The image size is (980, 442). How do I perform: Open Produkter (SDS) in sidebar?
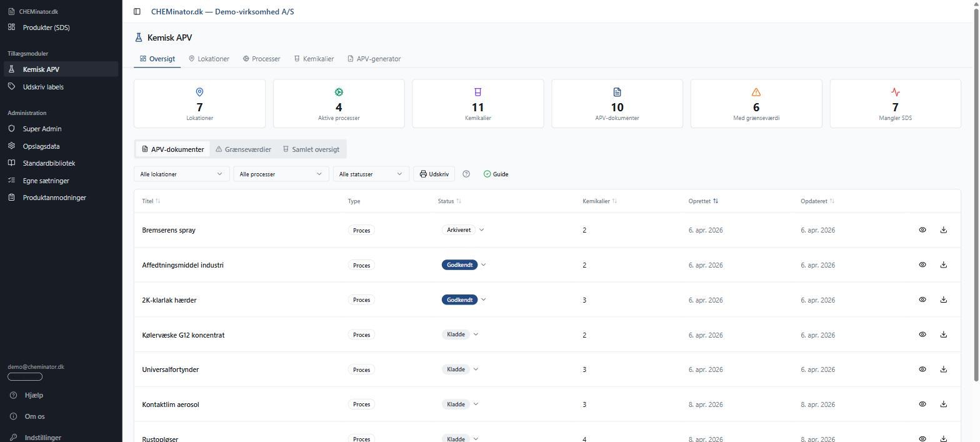pos(61,28)
